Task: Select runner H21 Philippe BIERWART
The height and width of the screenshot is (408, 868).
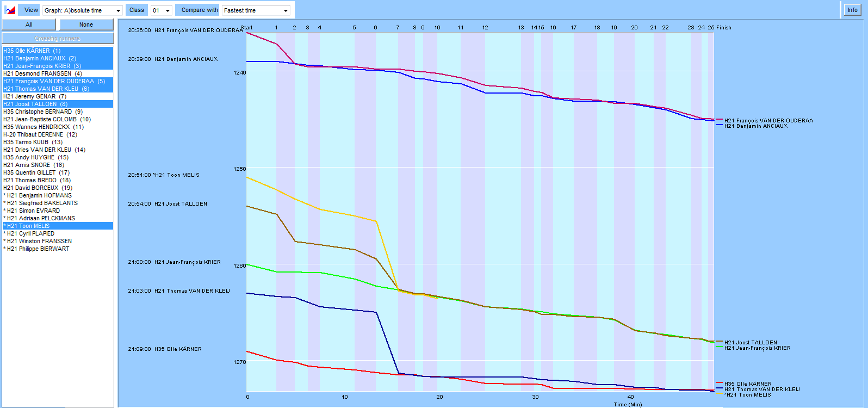Action: (x=58, y=249)
